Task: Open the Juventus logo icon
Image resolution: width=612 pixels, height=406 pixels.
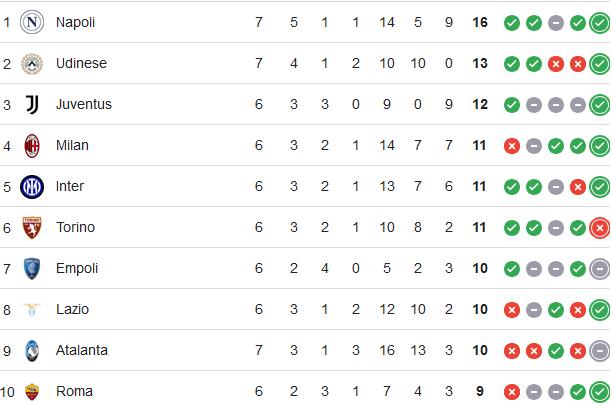Action: click(32, 104)
